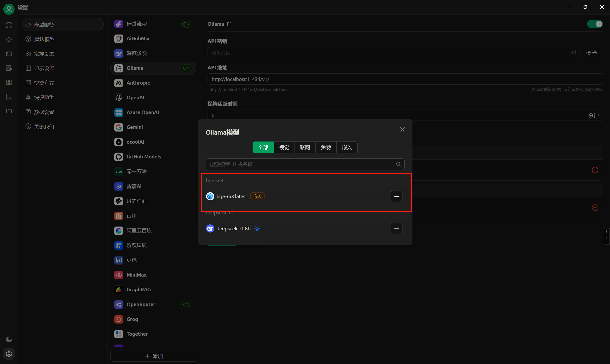Screen dimensions: 610x364
Task: Remove bge-m3:latest model with minus button
Action: [x=396, y=197]
